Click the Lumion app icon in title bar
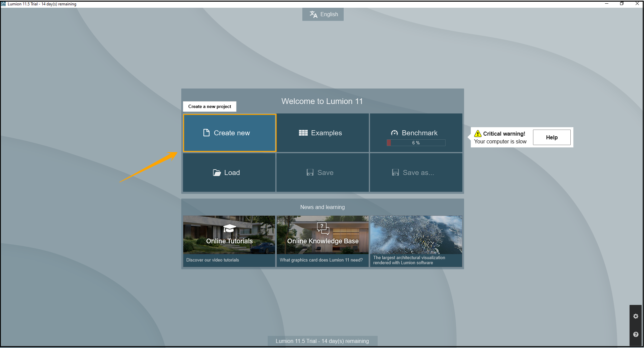The image size is (644, 348). [3, 4]
